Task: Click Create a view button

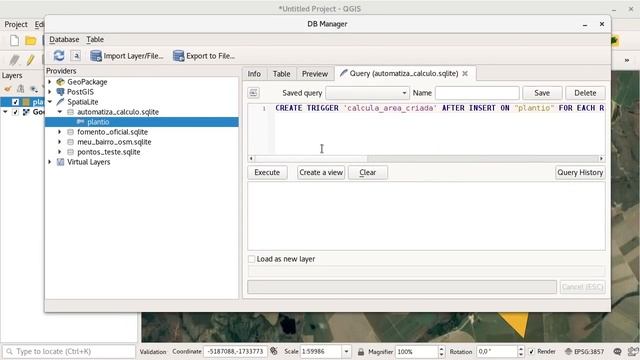Action: coord(321,172)
